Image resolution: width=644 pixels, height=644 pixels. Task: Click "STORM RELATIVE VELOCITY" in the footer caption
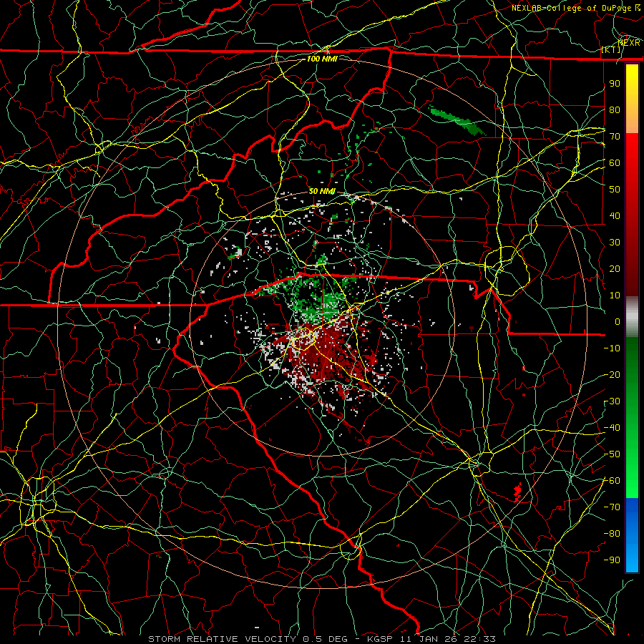[222, 639]
